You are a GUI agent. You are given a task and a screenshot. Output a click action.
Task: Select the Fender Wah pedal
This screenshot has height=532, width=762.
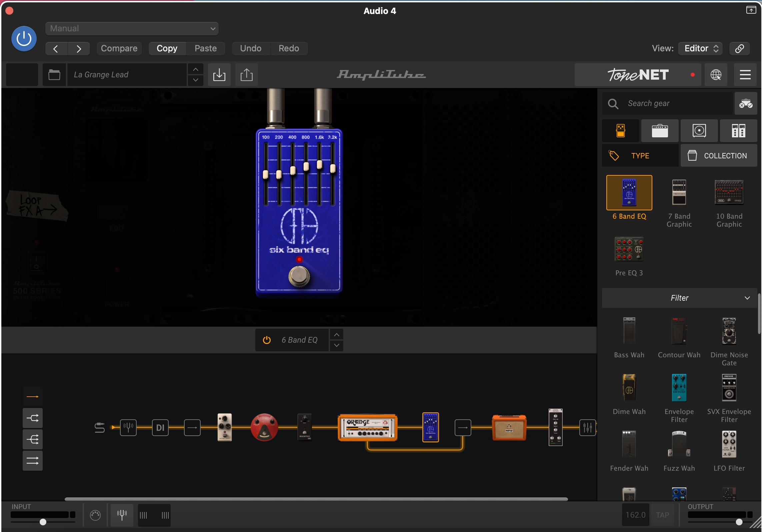click(629, 444)
